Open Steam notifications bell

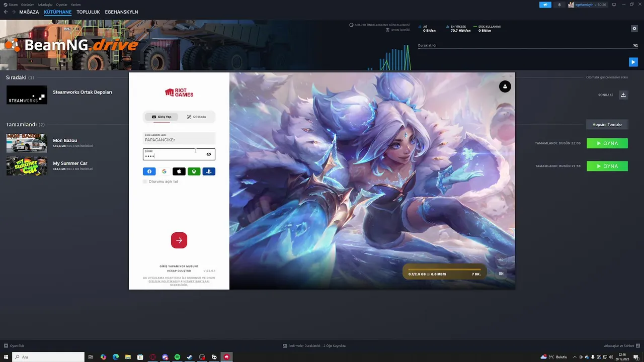click(x=559, y=5)
